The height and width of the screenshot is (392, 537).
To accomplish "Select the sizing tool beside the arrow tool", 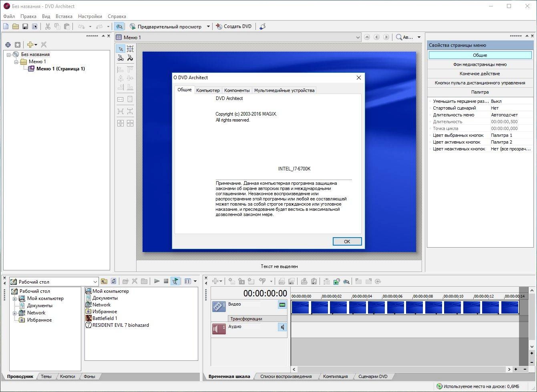I will click(130, 49).
